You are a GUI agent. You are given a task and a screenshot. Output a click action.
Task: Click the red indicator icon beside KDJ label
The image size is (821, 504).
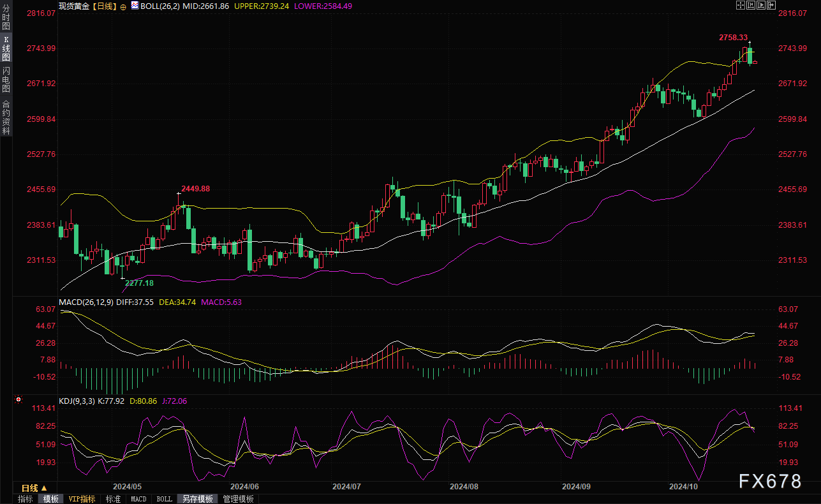click(18, 400)
